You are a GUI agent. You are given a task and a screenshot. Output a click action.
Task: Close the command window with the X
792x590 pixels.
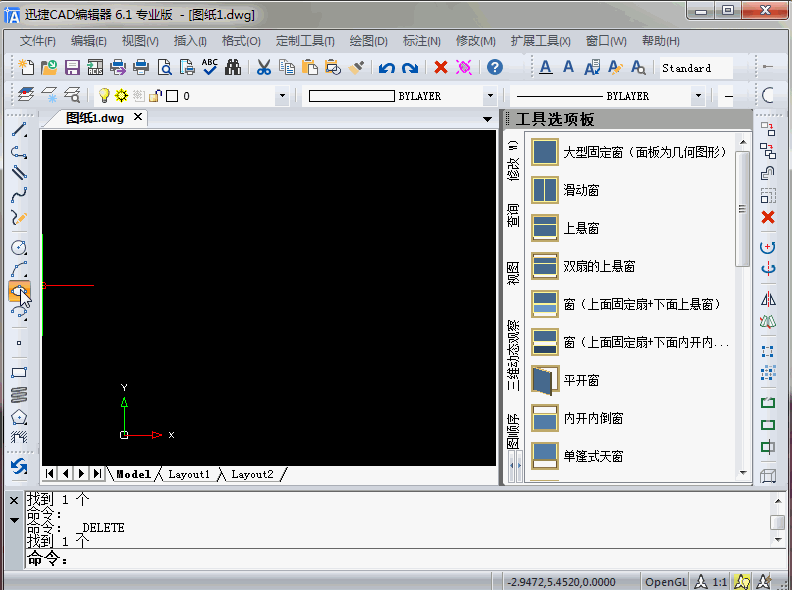click(14, 501)
